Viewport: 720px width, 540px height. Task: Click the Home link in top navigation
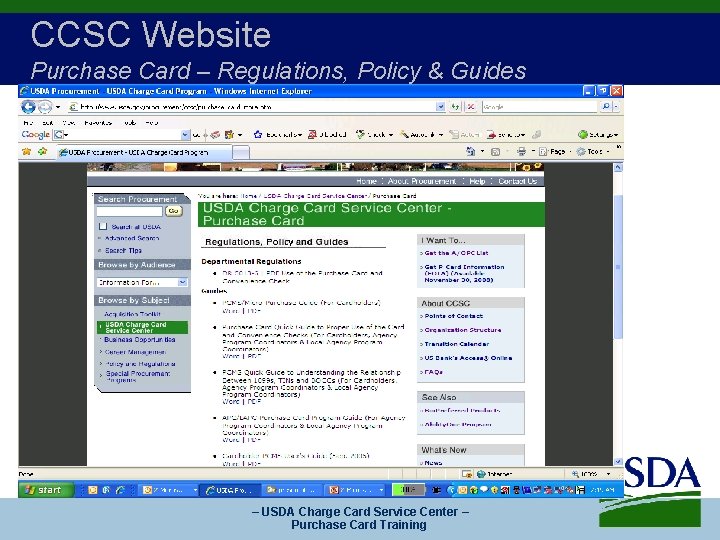(x=366, y=181)
